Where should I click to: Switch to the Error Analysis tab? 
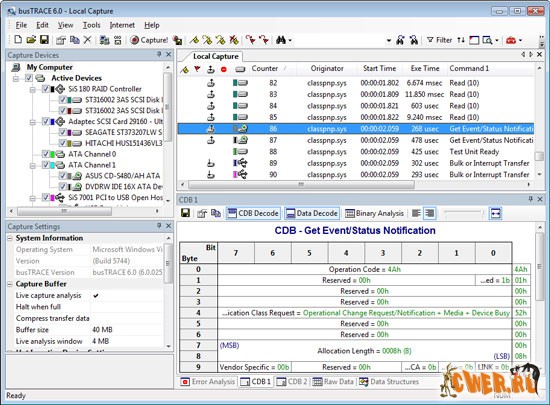208,382
